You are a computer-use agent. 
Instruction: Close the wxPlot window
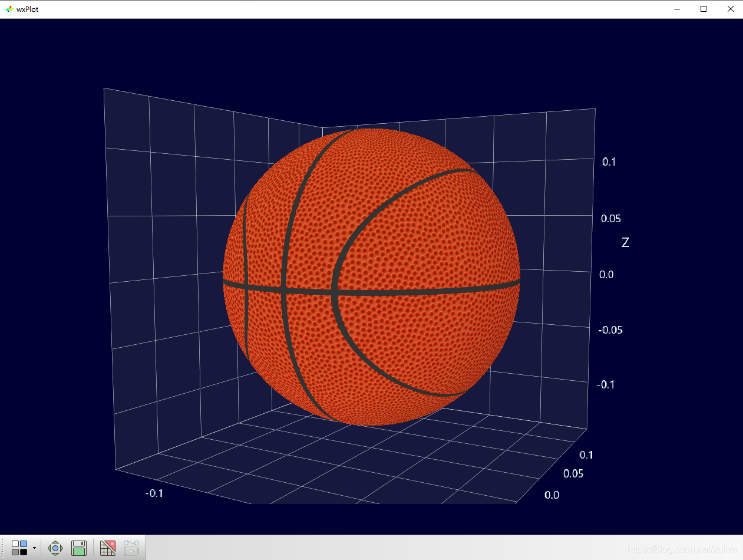pyautogui.click(x=730, y=9)
